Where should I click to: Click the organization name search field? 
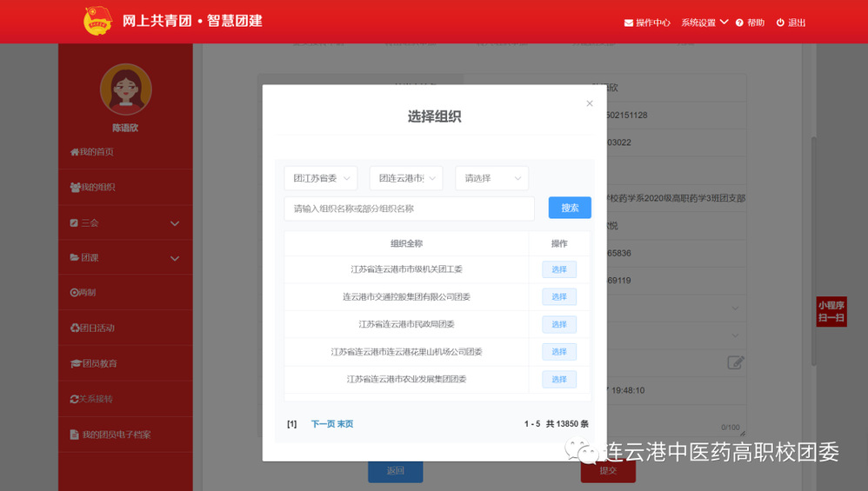[x=409, y=209]
